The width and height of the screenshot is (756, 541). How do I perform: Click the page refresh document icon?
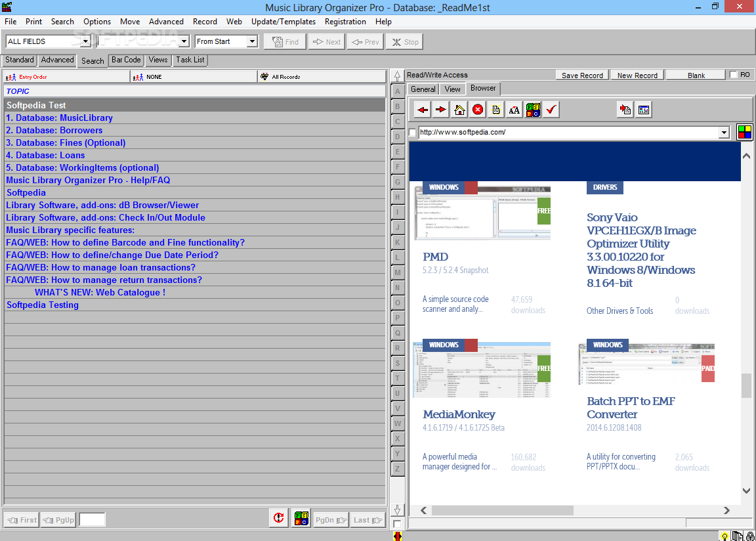[496, 110]
